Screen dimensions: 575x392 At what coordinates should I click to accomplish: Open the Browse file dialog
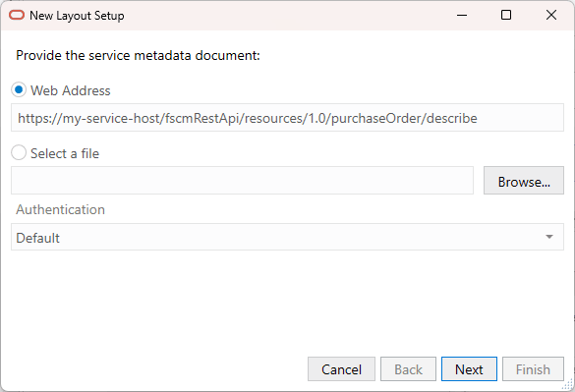pos(524,181)
